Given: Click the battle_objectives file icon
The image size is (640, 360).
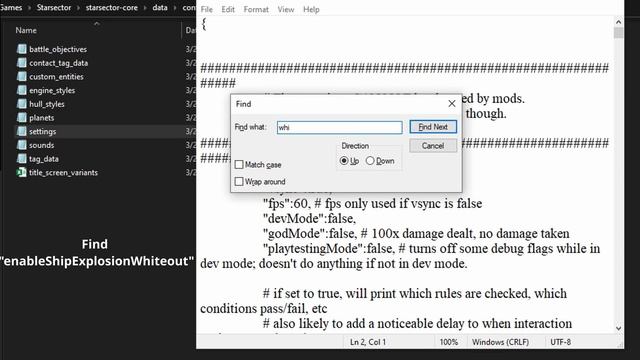Looking at the screenshot, I should (22, 49).
